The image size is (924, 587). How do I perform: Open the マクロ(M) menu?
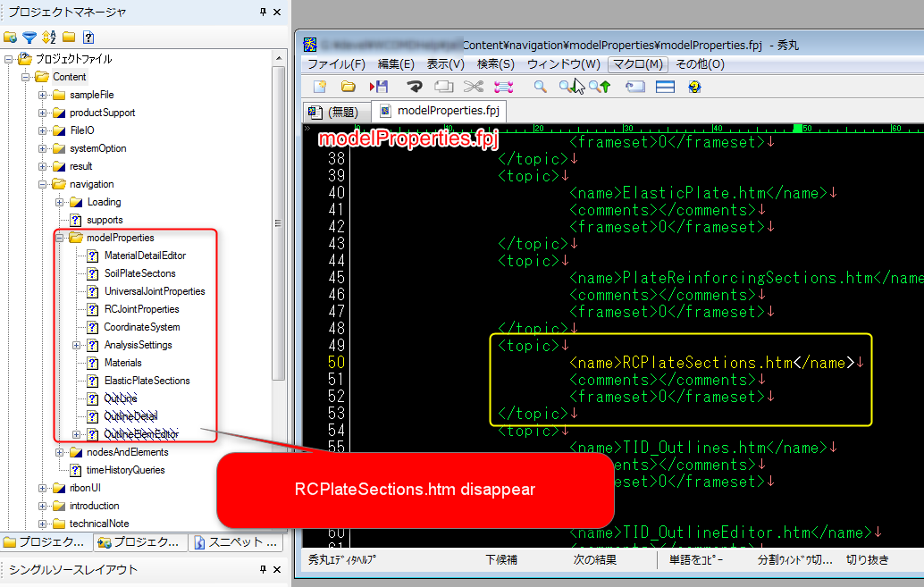point(638,63)
